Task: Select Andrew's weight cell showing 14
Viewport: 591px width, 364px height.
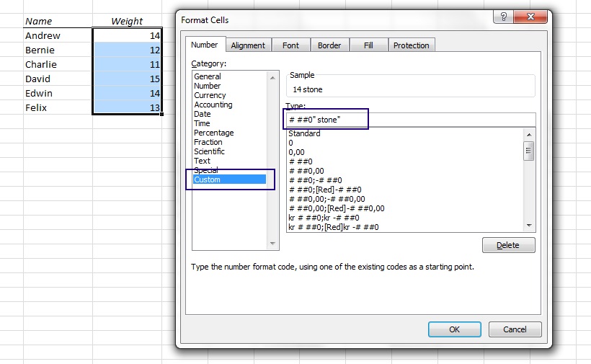Action: [128, 35]
